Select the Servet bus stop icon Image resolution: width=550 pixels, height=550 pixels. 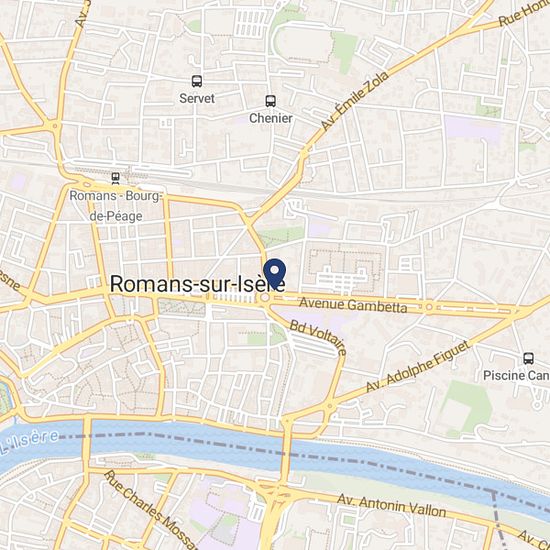point(197,81)
